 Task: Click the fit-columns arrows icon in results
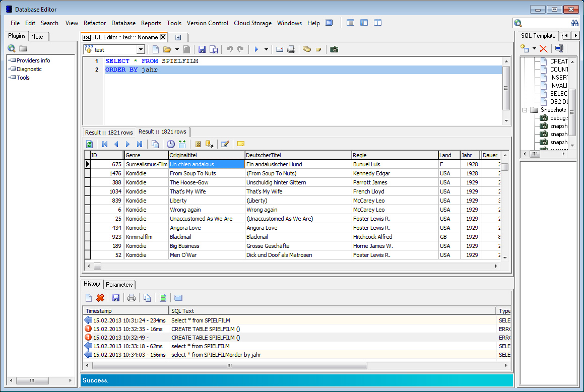pos(182,144)
